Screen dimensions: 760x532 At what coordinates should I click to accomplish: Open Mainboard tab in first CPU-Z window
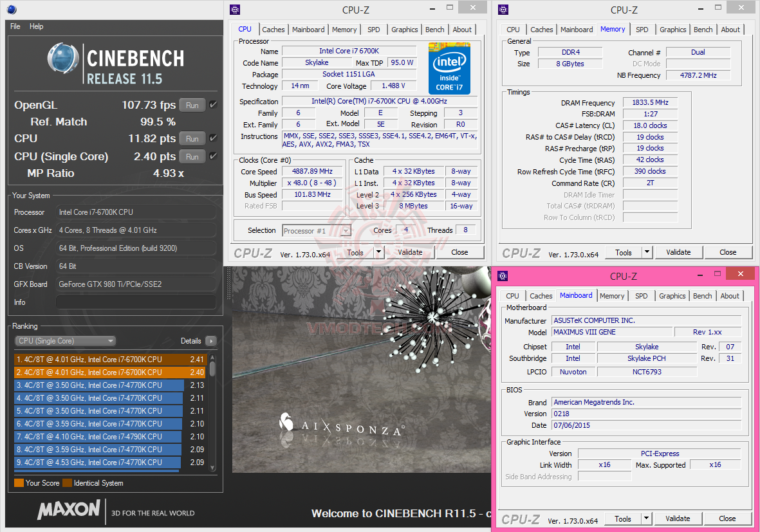click(308, 30)
